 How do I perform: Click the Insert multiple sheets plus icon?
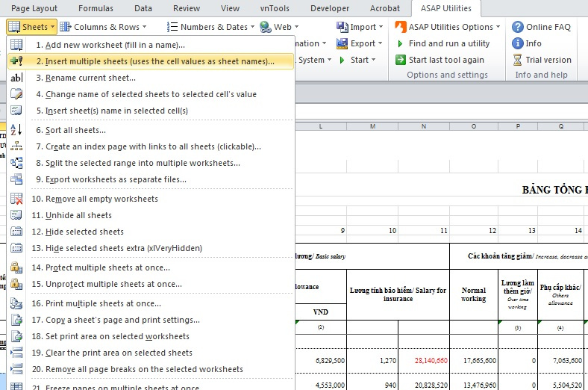click(x=16, y=61)
